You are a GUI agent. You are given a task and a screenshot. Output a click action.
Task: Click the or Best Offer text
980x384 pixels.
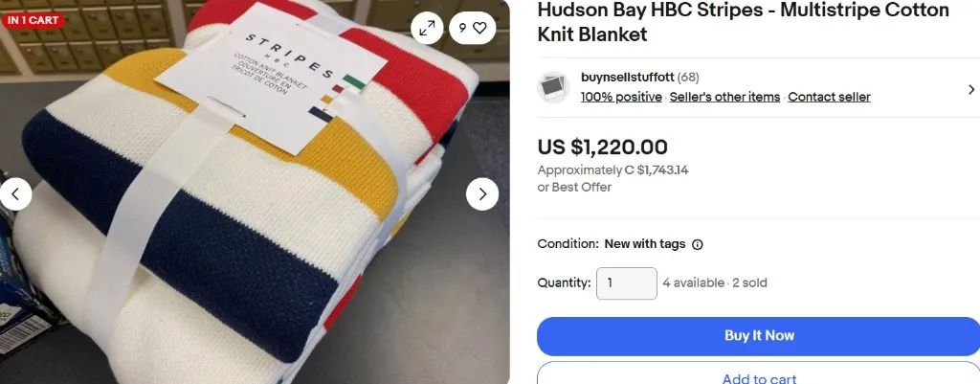pos(574,187)
